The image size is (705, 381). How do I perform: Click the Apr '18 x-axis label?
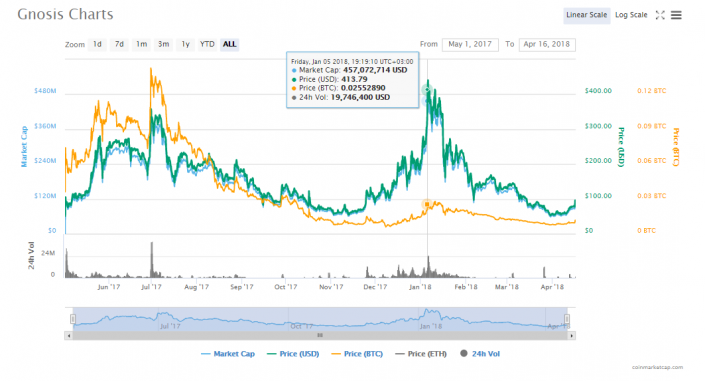pyautogui.click(x=552, y=287)
